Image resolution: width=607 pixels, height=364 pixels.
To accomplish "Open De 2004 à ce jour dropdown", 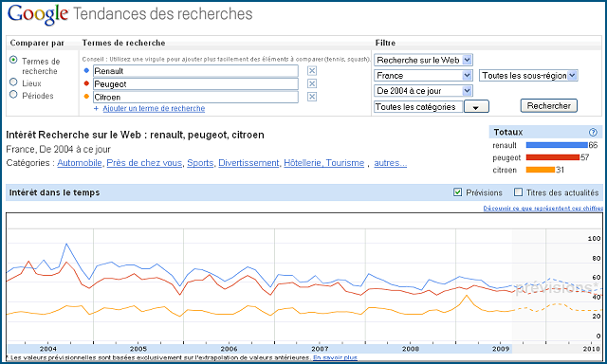I will (x=423, y=91).
